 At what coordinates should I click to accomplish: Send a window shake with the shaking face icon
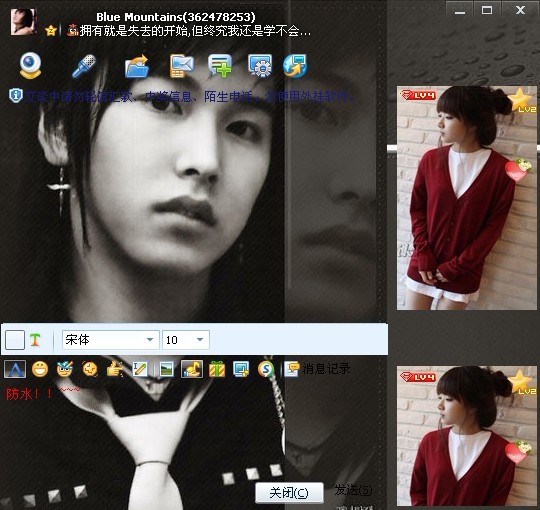pyautogui.click(x=90, y=369)
